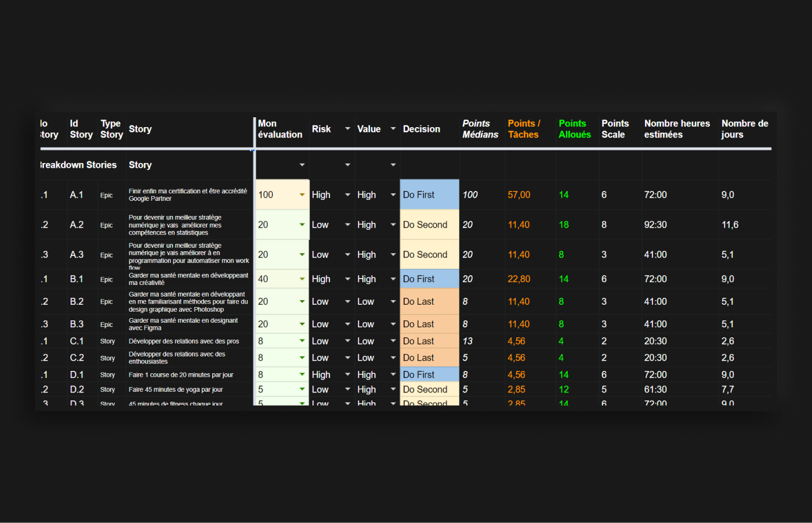Select the Id Story cell 'C.2'

[77, 358]
